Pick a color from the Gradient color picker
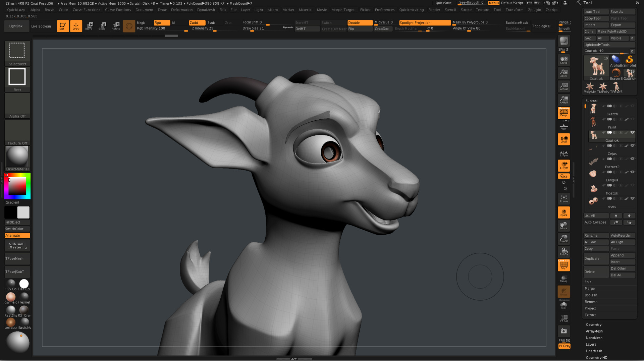Viewport: 644px width, 361px height. coord(17,186)
